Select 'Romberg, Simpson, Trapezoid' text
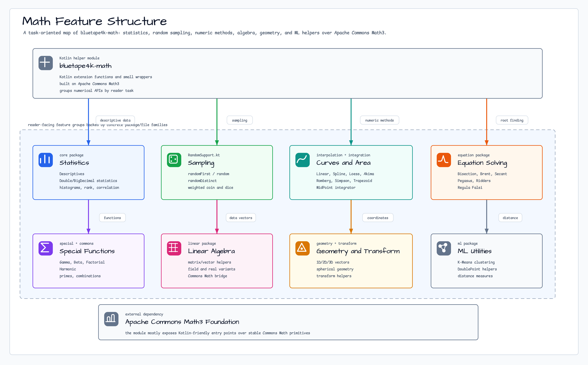Image resolution: width=588 pixels, height=365 pixels. click(x=344, y=181)
